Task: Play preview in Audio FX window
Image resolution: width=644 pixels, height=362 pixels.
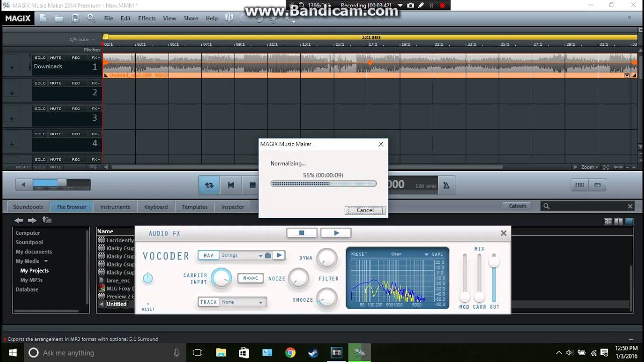Action: click(336, 233)
